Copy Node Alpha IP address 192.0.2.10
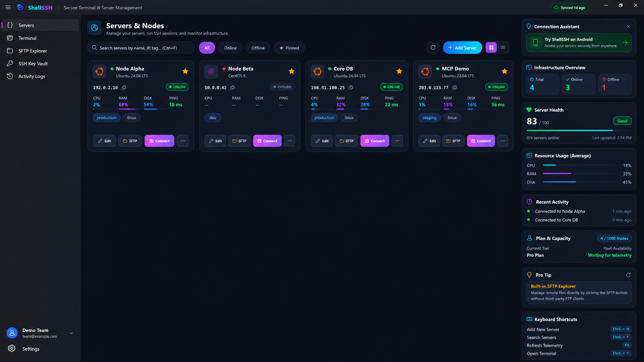Screen dimensions: 644x362 (x=124, y=88)
